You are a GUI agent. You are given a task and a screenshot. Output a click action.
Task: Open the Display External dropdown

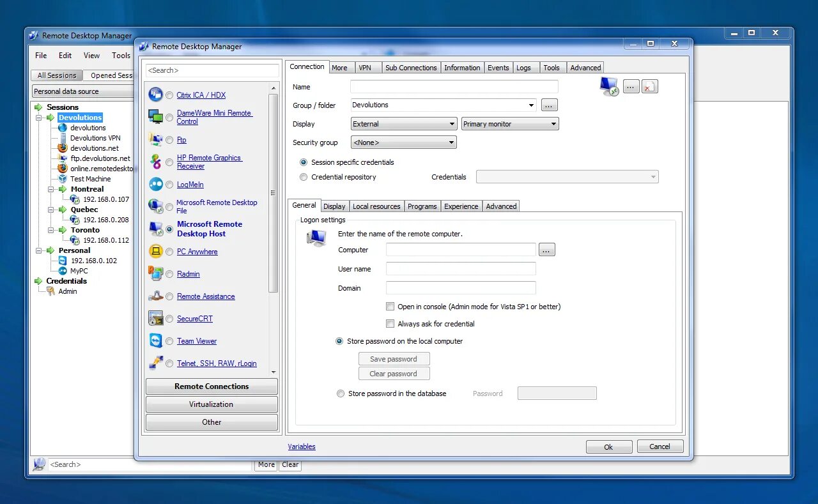403,124
